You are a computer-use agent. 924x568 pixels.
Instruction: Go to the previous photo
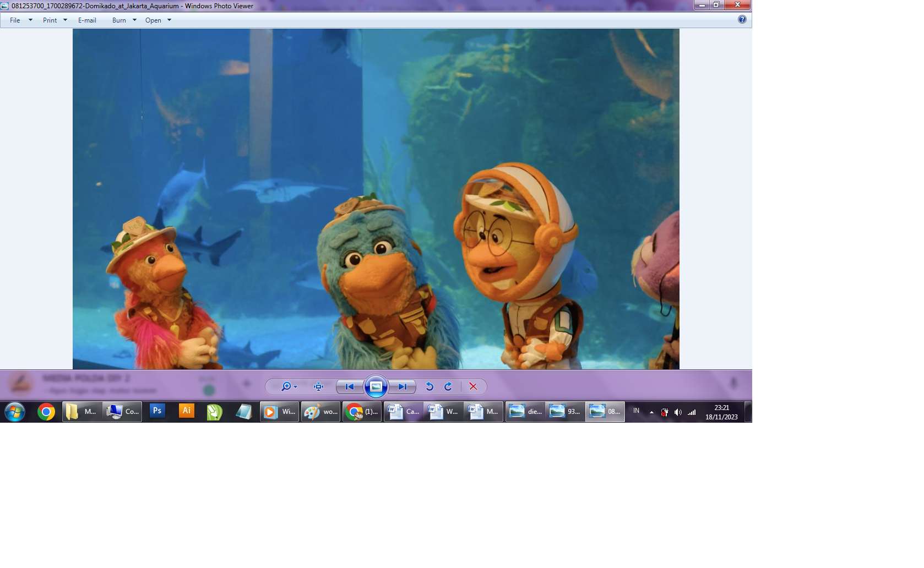click(350, 387)
